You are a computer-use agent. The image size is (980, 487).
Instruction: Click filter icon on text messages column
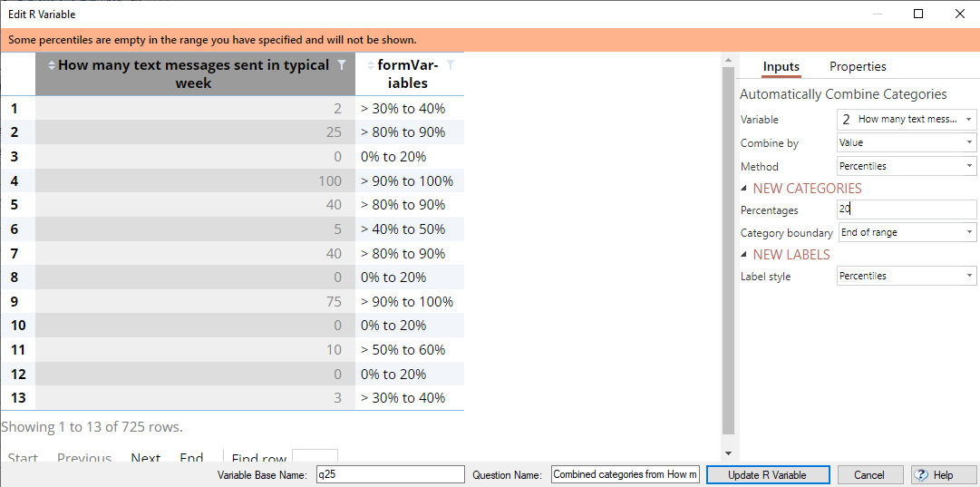tap(341, 65)
